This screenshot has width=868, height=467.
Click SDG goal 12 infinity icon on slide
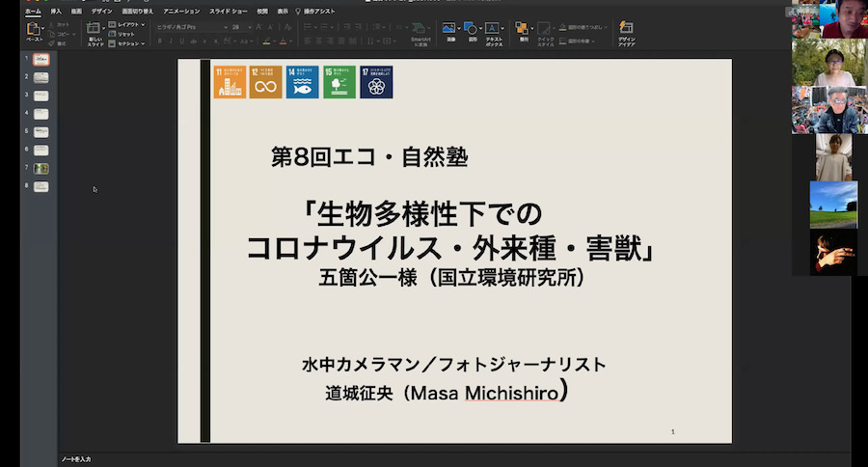click(266, 82)
